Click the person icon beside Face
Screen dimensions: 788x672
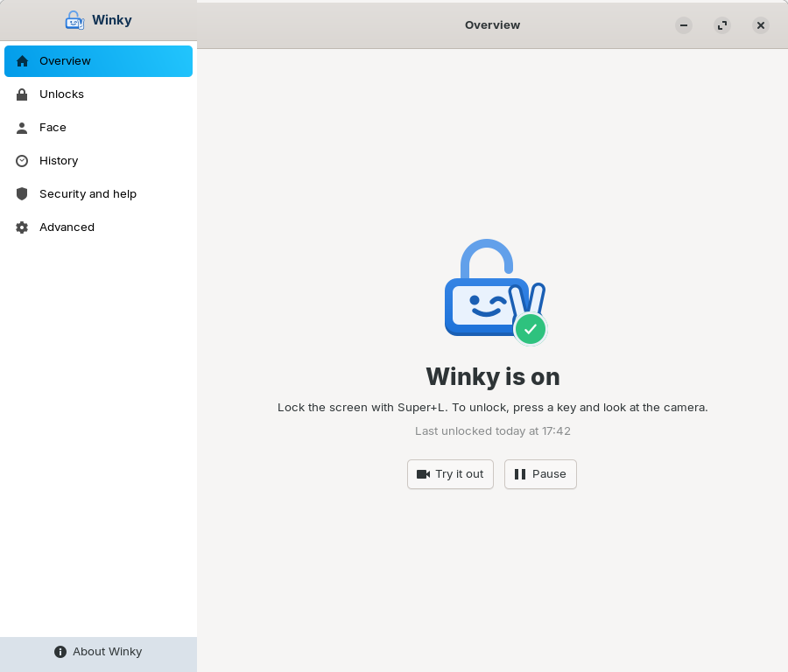[x=22, y=128]
